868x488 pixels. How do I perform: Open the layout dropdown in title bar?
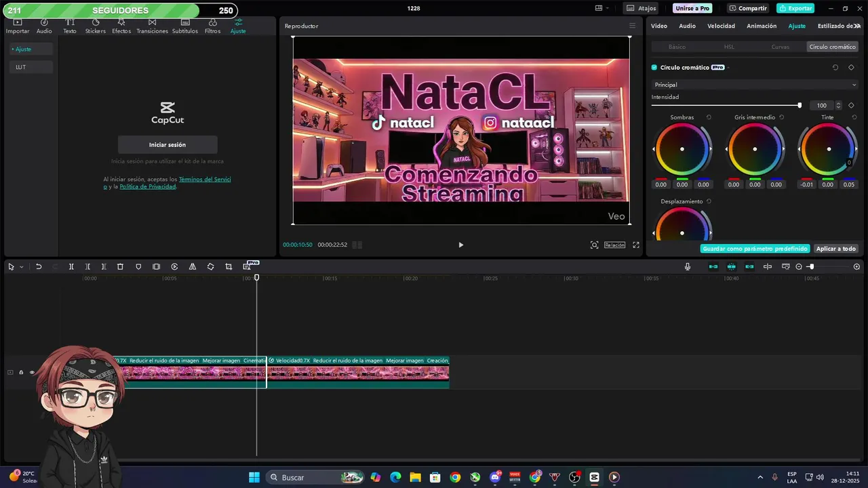(x=601, y=8)
